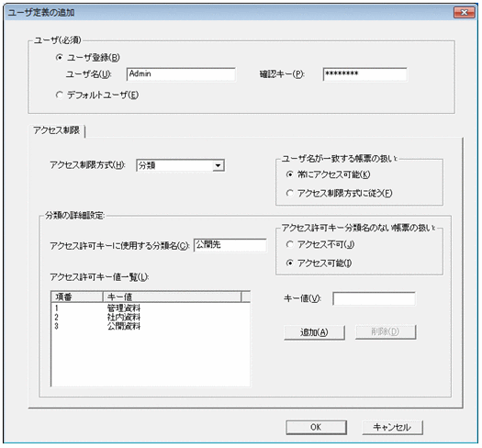Focus the empty キー値(V) input field
482x448 pixels.
[374, 298]
